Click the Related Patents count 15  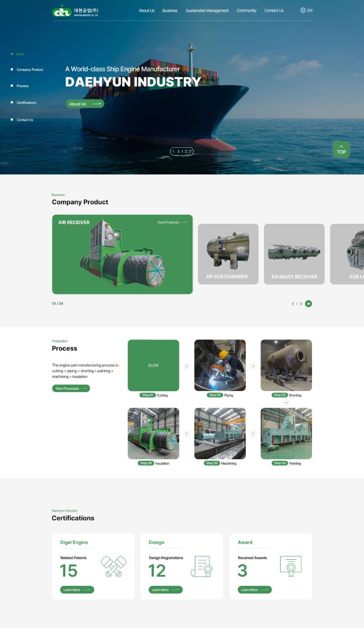pos(69,571)
